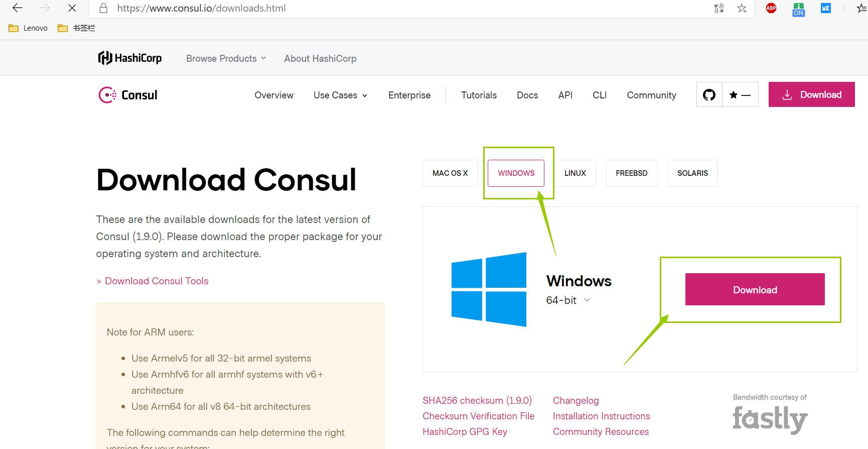Go to the Overview page
The height and width of the screenshot is (449, 868).
pos(274,95)
